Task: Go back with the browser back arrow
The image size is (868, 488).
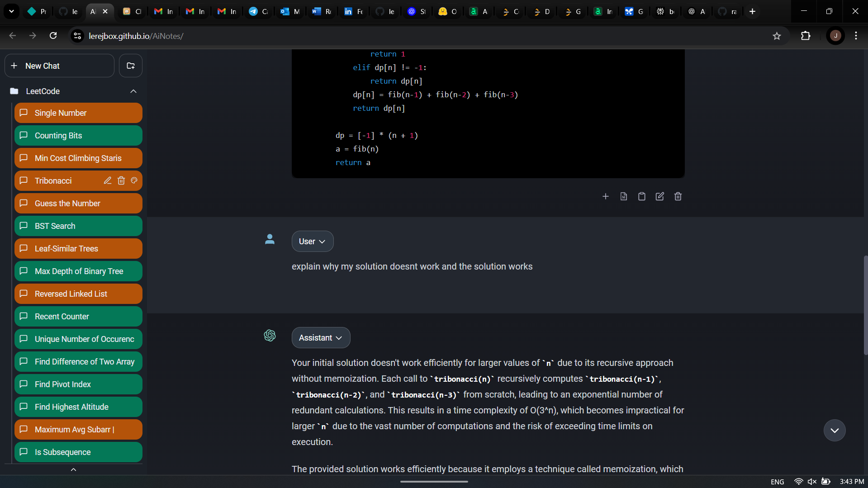Action: point(12,36)
